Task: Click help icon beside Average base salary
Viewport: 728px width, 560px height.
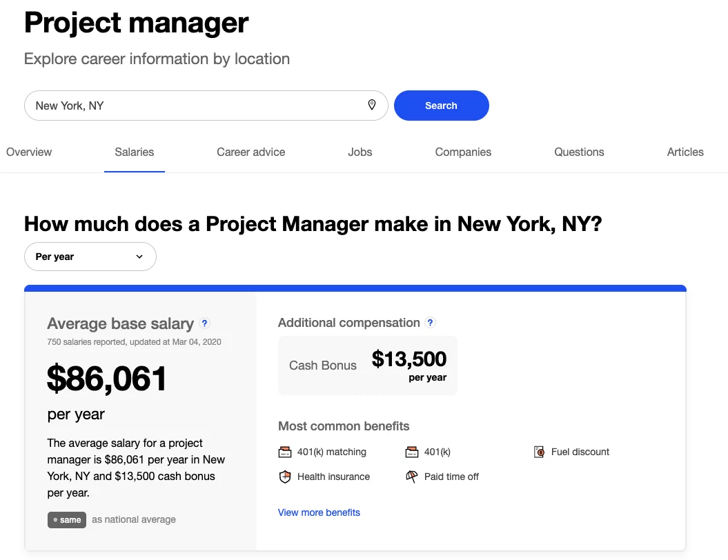Action: (204, 323)
